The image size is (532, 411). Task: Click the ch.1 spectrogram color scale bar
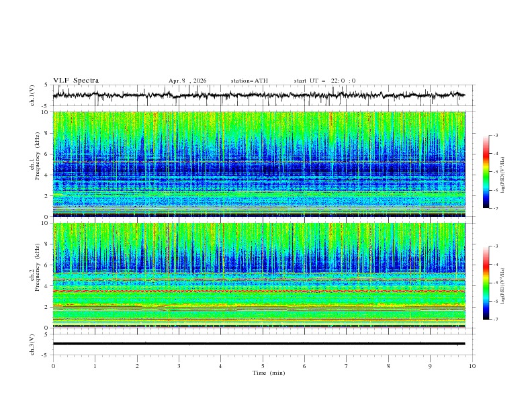(486, 172)
